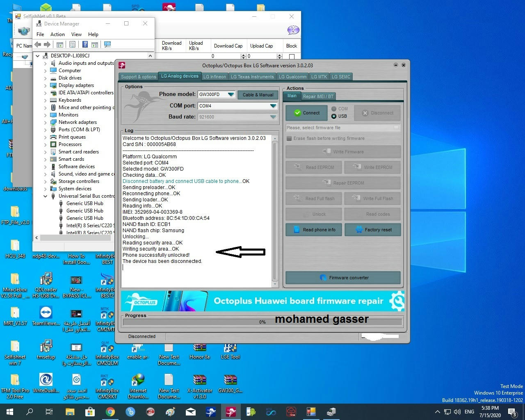Click the SelfishNet help bubble icon
The width and height of the screenshot is (525, 420).
[293, 30]
